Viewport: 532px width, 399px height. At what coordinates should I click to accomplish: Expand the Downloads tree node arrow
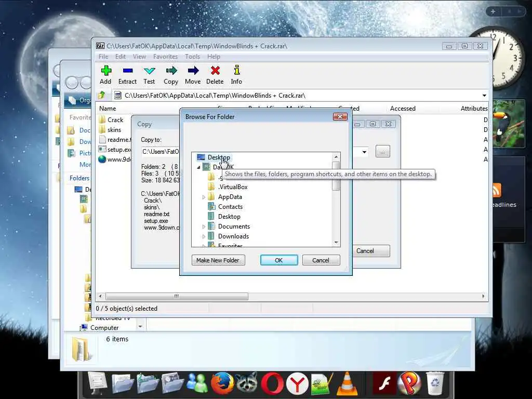(x=204, y=236)
